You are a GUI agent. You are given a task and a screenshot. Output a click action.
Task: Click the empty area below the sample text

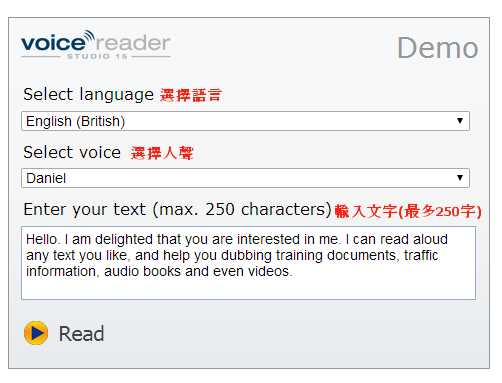point(248,289)
